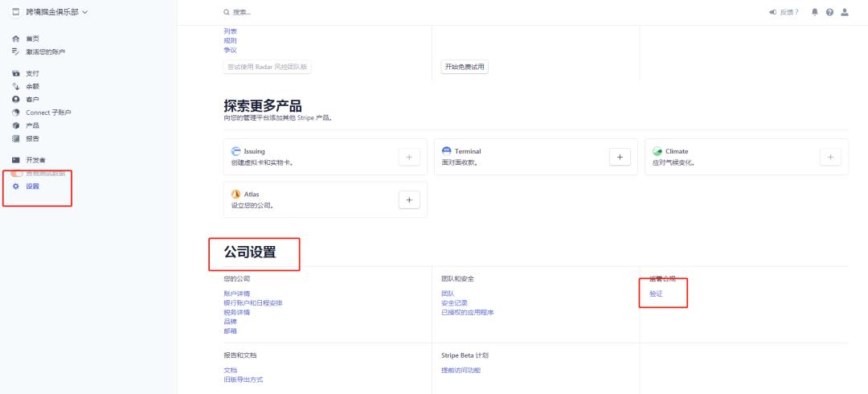Click the 开始免费试用 button
868x394 pixels.
click(465, 67)
